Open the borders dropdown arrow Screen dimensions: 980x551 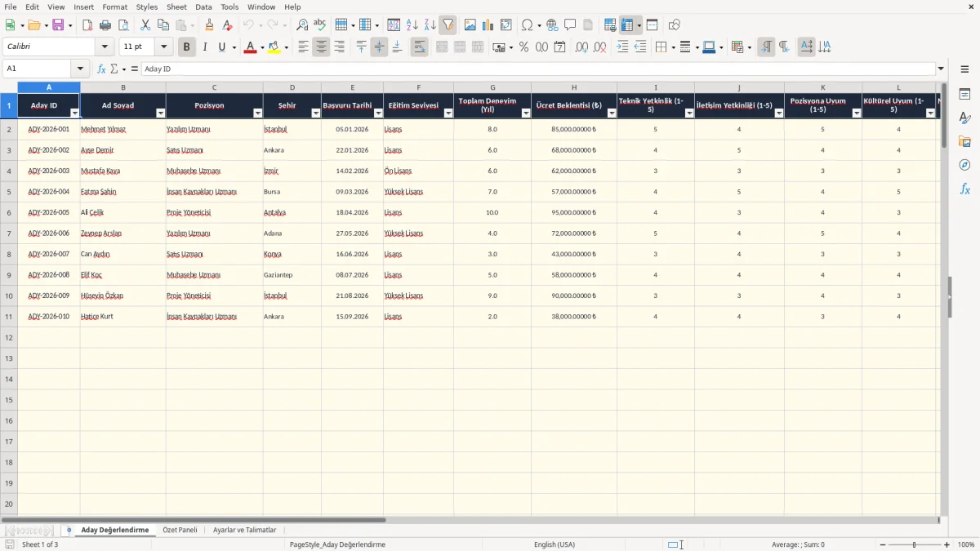pyautogui.click(x=675, y=47)
